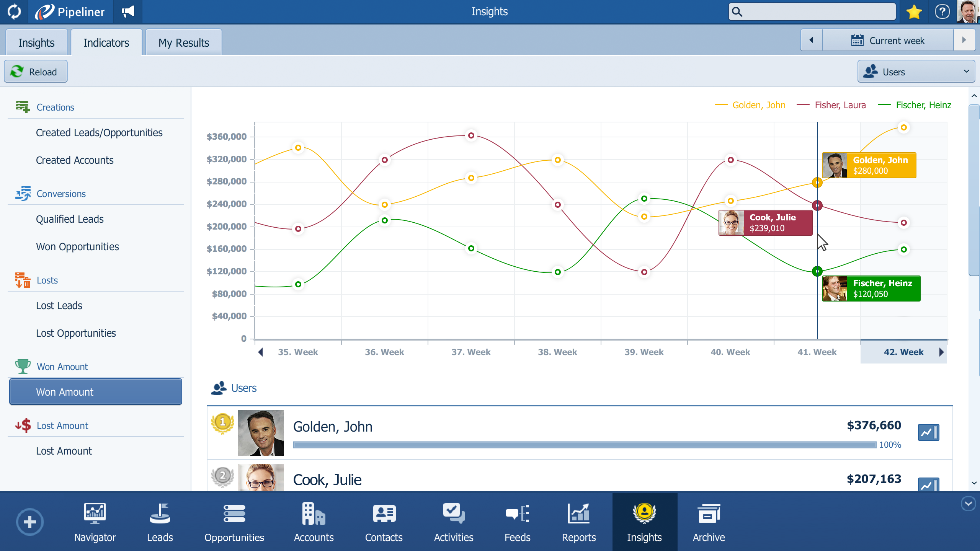Select 35. Week on the chart axis
Screen dimensions: 980x551
(x=298, y=352)
